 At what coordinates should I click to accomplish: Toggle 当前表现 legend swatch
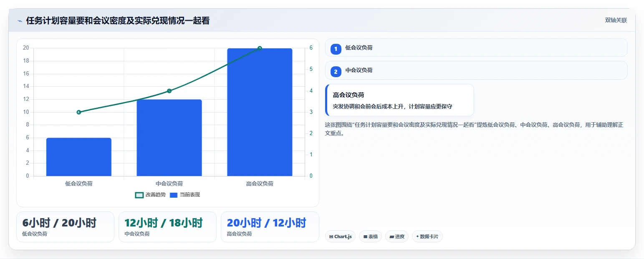click(x=174, y=195)
